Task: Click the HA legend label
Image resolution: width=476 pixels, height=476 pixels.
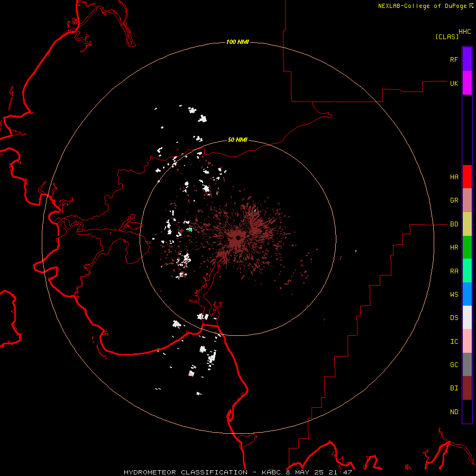Action: 454,177
